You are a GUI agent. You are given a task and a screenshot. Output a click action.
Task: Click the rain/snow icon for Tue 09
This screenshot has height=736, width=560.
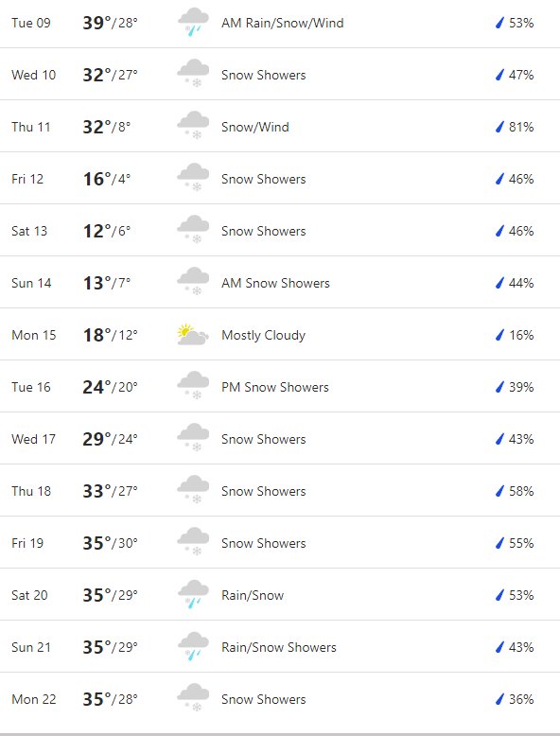(193, 23)
